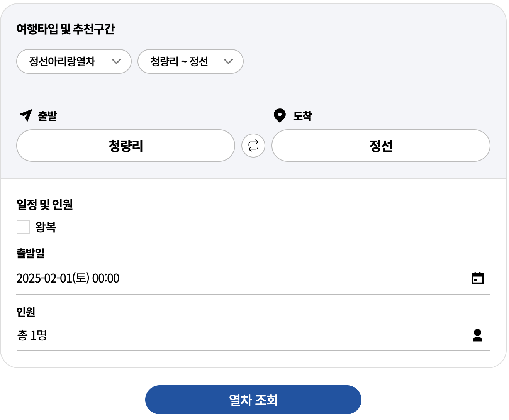The height and width of the screenshot is (420, 509).
Task: Click the 청량리 departure station field
Action: (x=126, y=146)
